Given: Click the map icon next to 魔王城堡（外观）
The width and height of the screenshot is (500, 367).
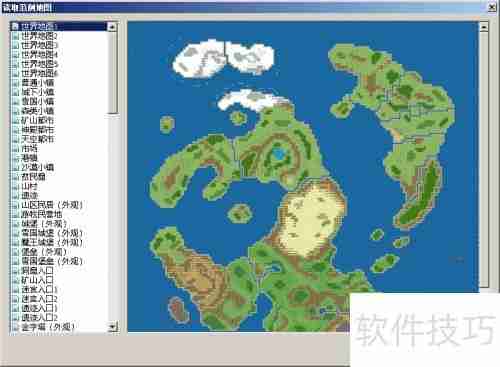Looking at the screenshot, I should [15, 242].
